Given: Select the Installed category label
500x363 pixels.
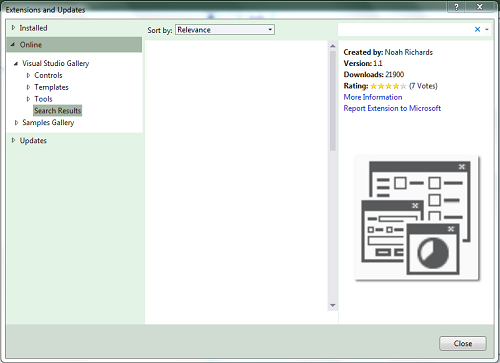Looking at the screenshot, I should (x=33, y=28).
